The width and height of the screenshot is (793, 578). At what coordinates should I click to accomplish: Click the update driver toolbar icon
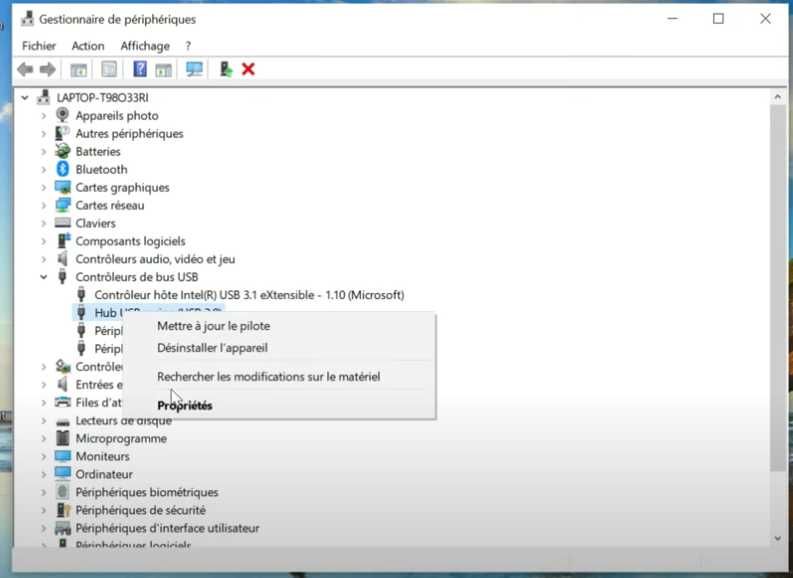tap(226, 69)
